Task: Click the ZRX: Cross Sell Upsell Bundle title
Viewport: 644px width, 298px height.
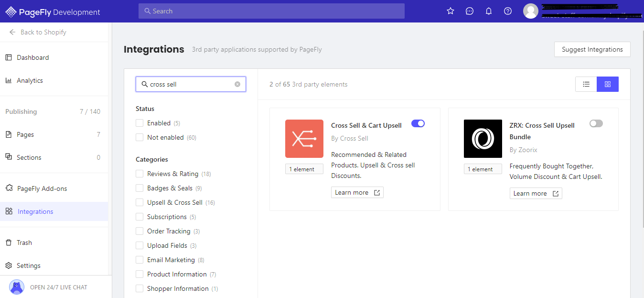Action: click(542, 131)
